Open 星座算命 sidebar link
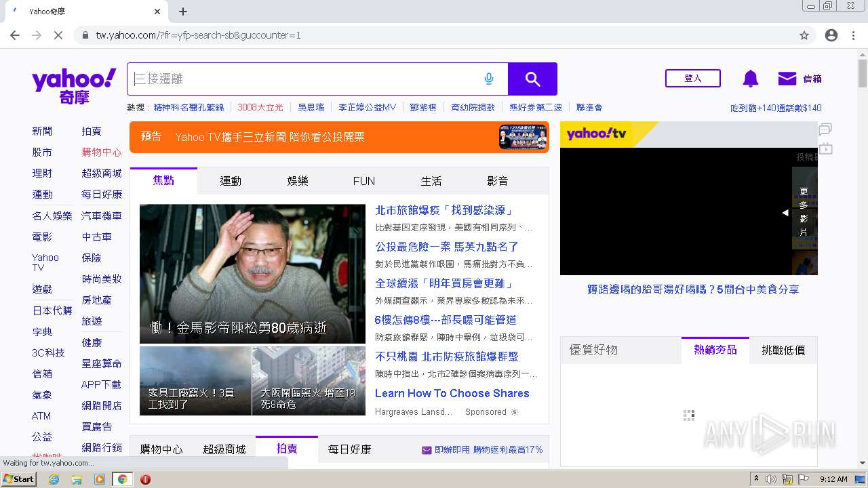This screenshot has height=488, width=868. coord(102,363)
